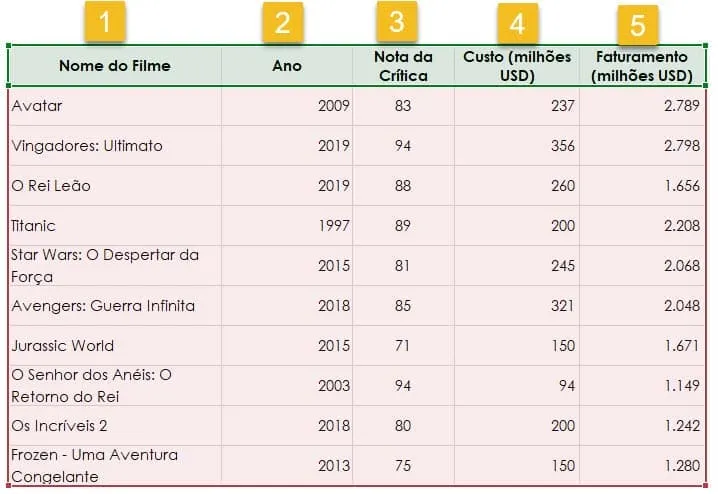Select the Jurassic World cell

(x=115, y=346)
